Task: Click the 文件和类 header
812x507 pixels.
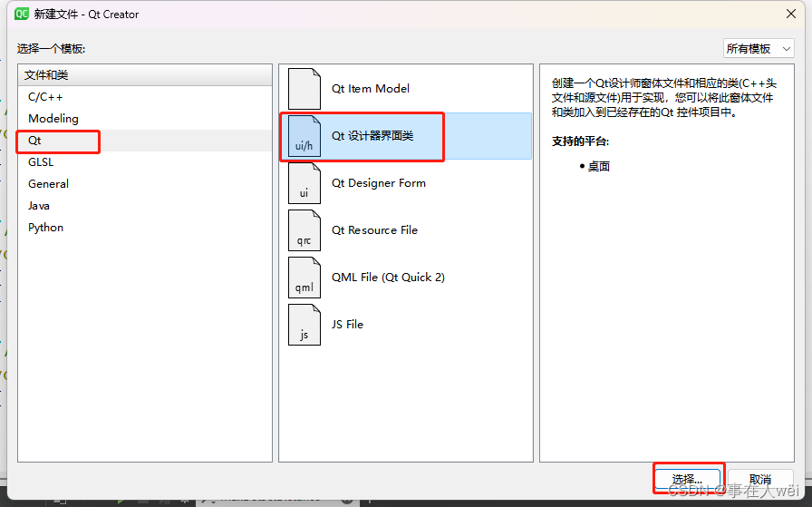Action: [x=145, y=75]
